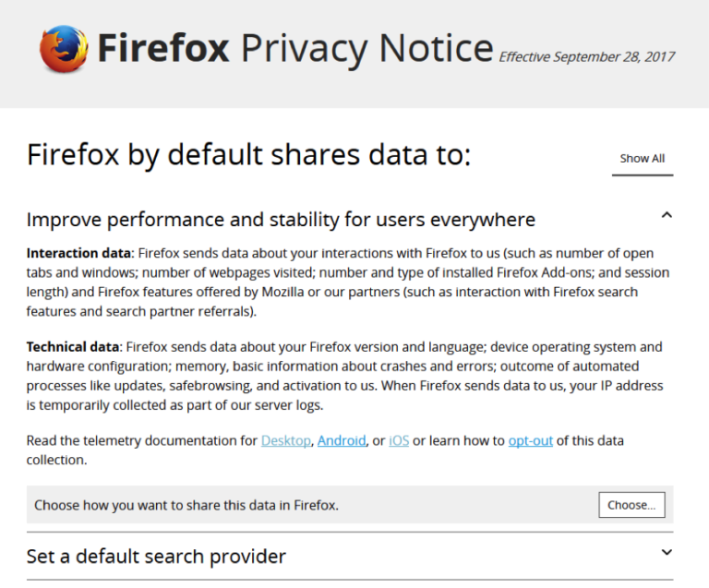Image resolution: width=709 pixels, height=588 pixels.
Task: Open the Android telemetry documentation link
Action: pos(341,440)
